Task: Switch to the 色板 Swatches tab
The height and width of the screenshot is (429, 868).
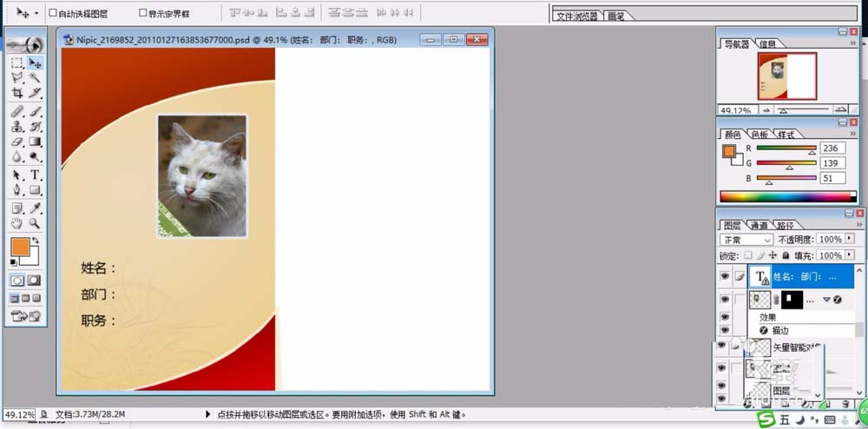Action: point(759,135)
